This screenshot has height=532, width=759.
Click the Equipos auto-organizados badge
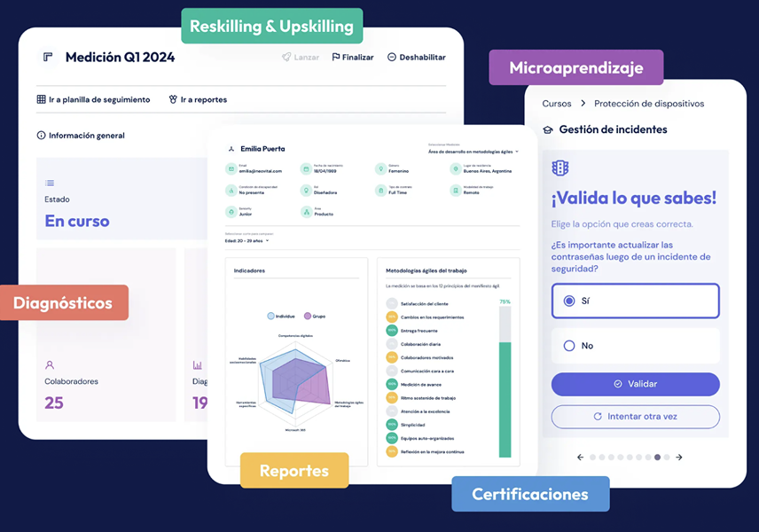(392, 438)
